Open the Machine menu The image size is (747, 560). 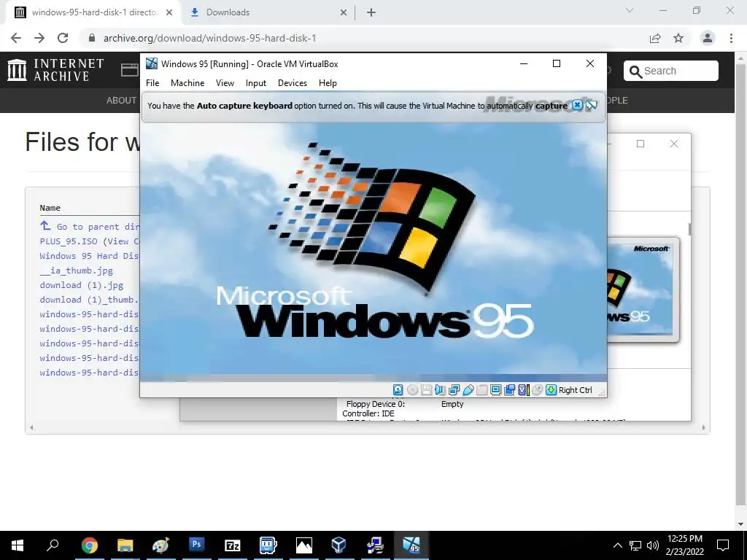[187, 83]
